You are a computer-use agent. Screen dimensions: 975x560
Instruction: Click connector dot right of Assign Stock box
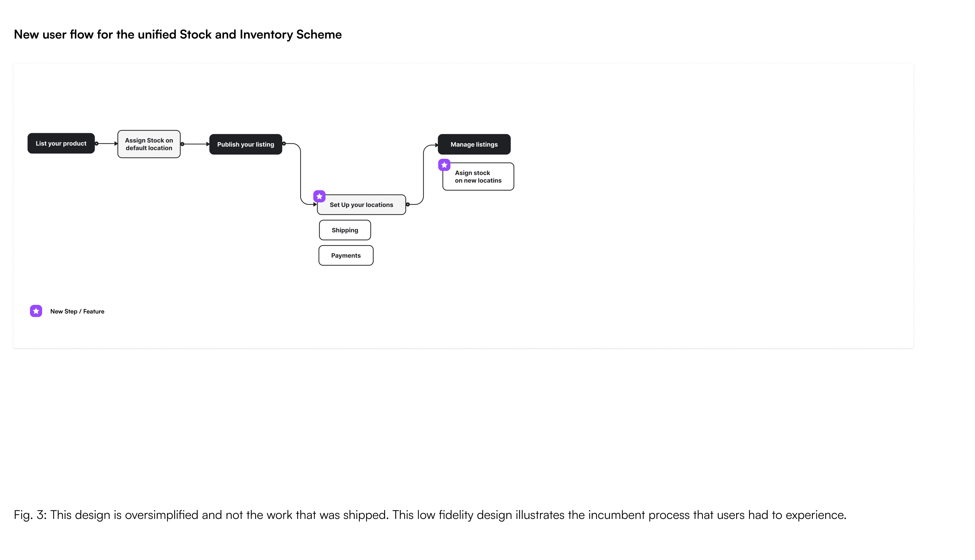183,144
